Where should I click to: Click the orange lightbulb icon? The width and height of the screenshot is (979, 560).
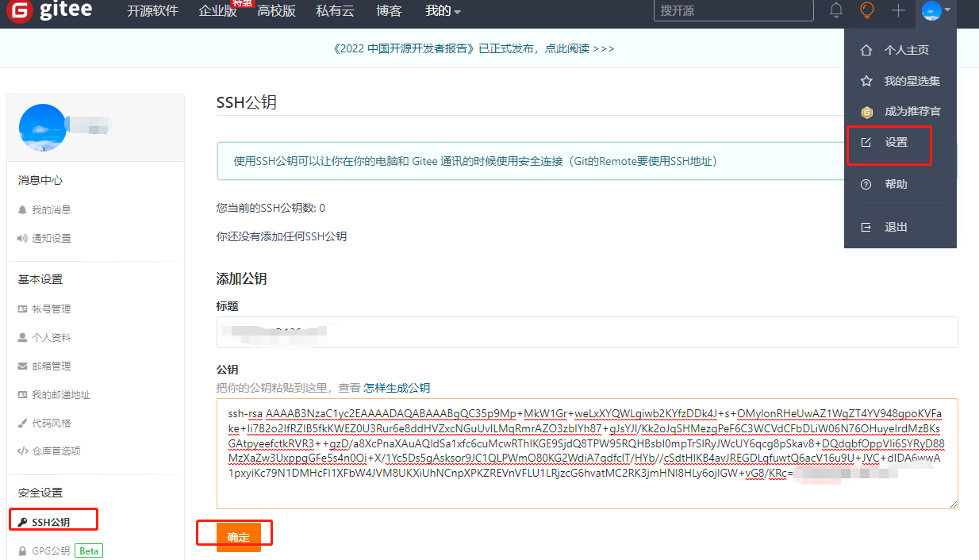point(867,10)
